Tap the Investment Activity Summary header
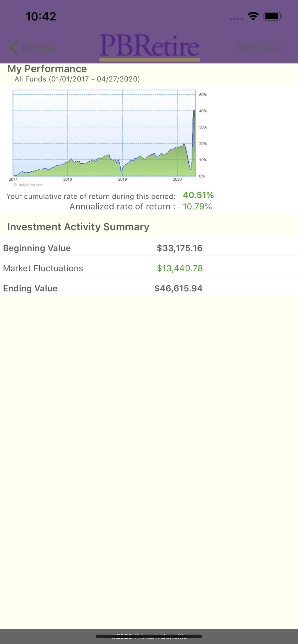The width and height of the screenshot is (298, 644). click(x=78, y=227)
